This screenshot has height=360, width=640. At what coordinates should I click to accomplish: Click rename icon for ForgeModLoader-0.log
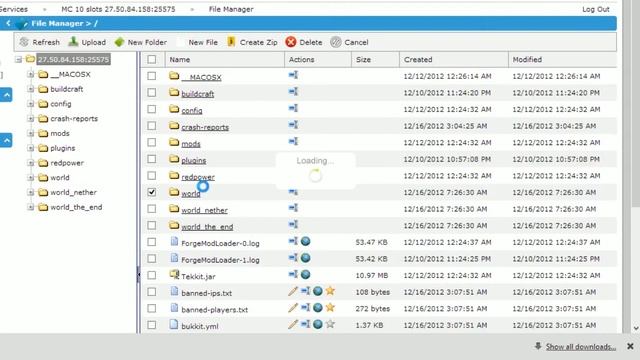(293, 241)
